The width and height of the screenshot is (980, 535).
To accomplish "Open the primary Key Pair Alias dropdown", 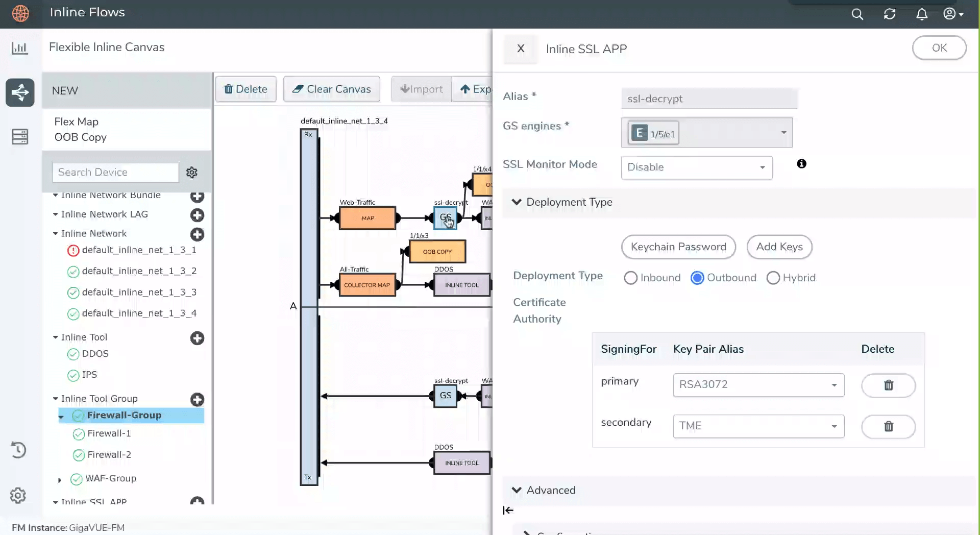I will (758, 385).
